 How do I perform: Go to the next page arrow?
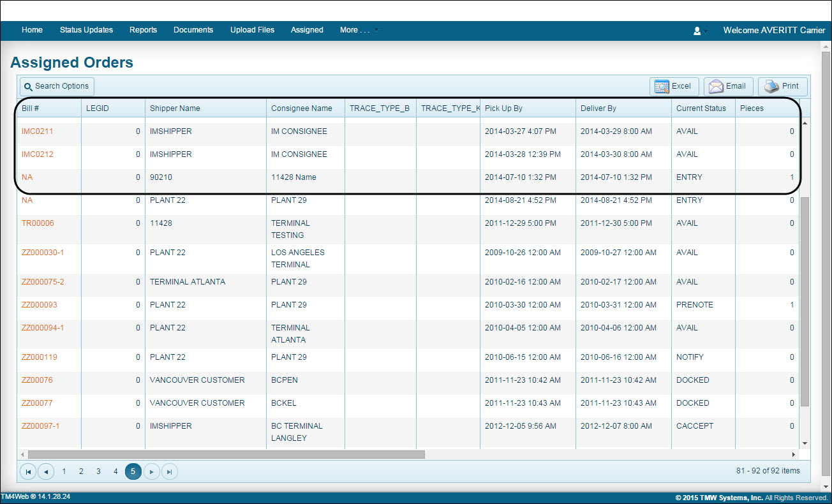[151, 471]
